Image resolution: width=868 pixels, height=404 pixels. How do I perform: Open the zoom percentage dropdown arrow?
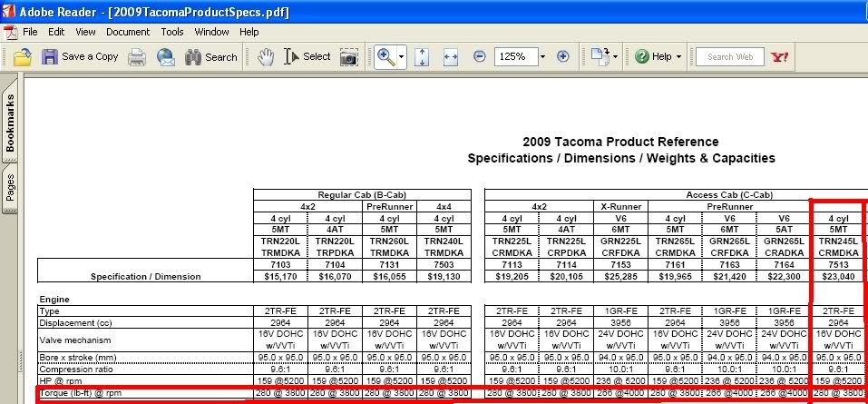pos(542,56)
